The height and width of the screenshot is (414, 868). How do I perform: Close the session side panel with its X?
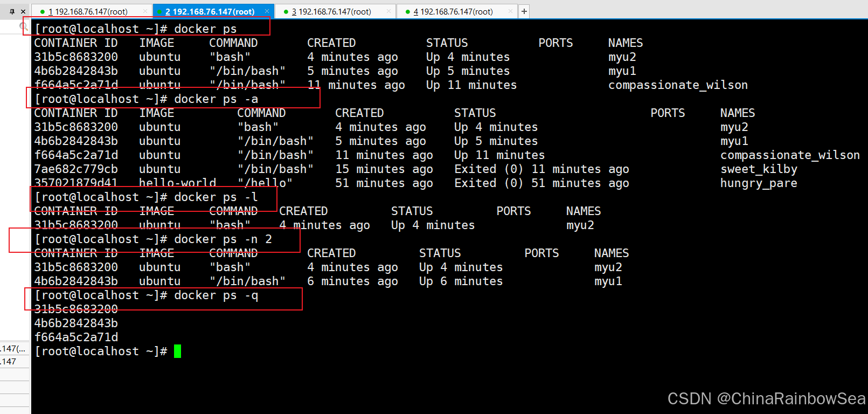point(23,11)
